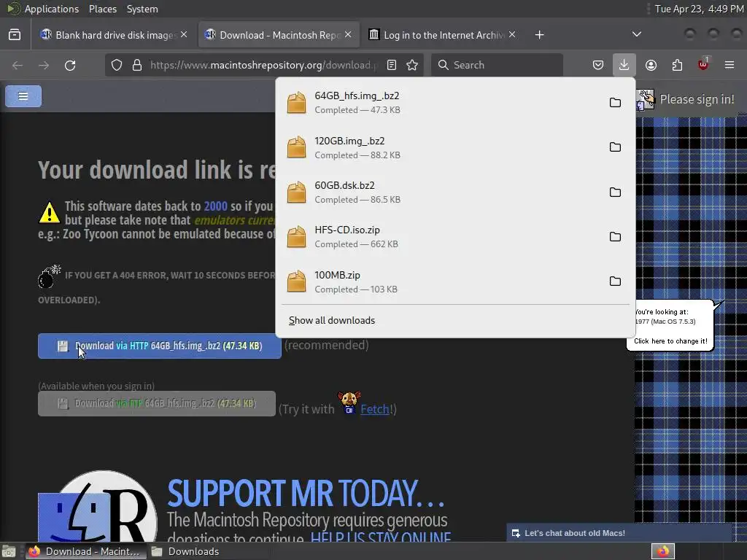Close the Internet Archive login tab
This screenshot has height=560, width=747.
(x=512, y=35)
